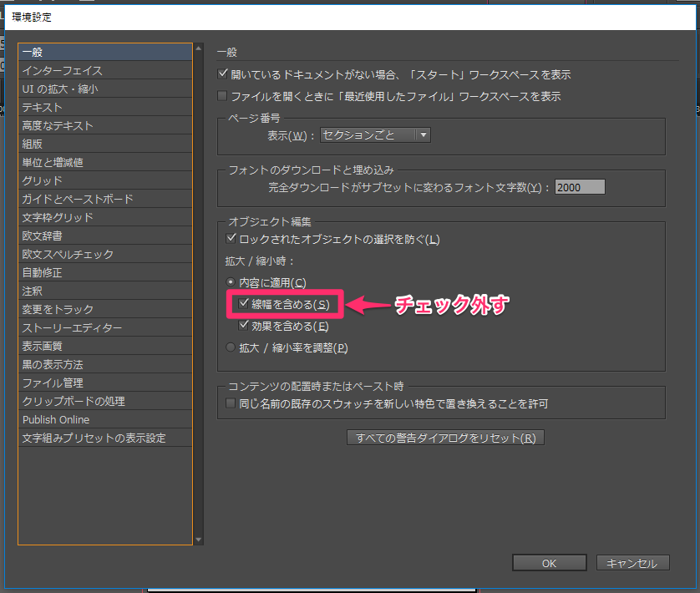Screen dimensions: 700x593
Task: Select クリップボードの処理 in the category list
Action: pos(105,401)
